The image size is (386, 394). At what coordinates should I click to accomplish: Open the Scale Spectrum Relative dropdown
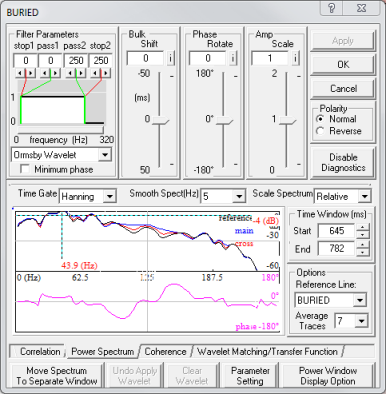364,197
